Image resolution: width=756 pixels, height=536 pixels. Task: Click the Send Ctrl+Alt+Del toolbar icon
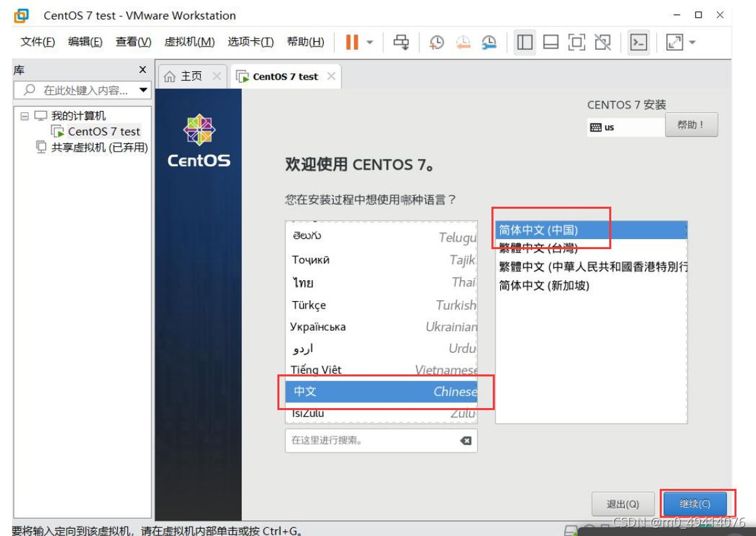point(401,42)
